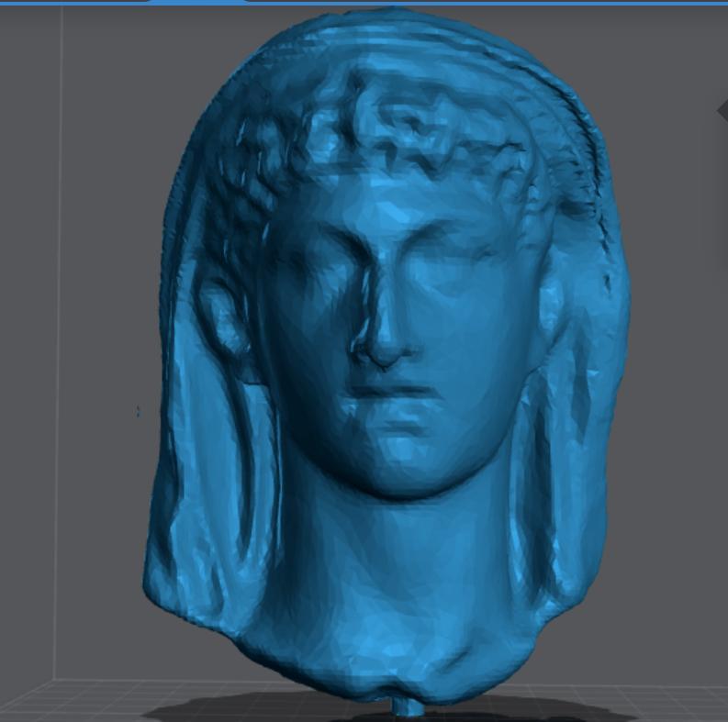Select the blue head sculpture model
The image size is (728, 722).
[387, 362]
